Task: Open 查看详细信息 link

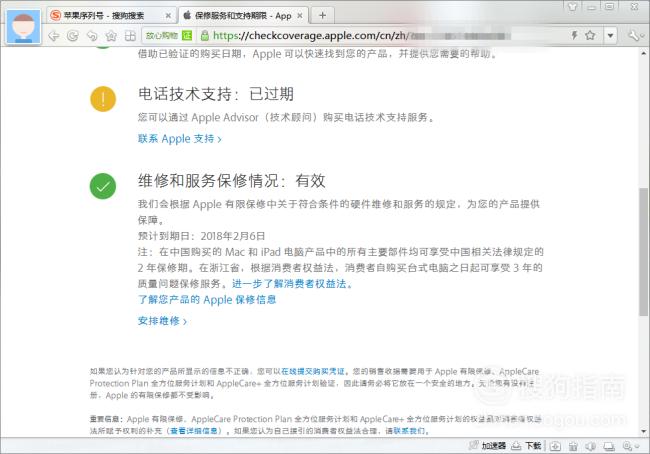Action: click(x=194, y=431)
